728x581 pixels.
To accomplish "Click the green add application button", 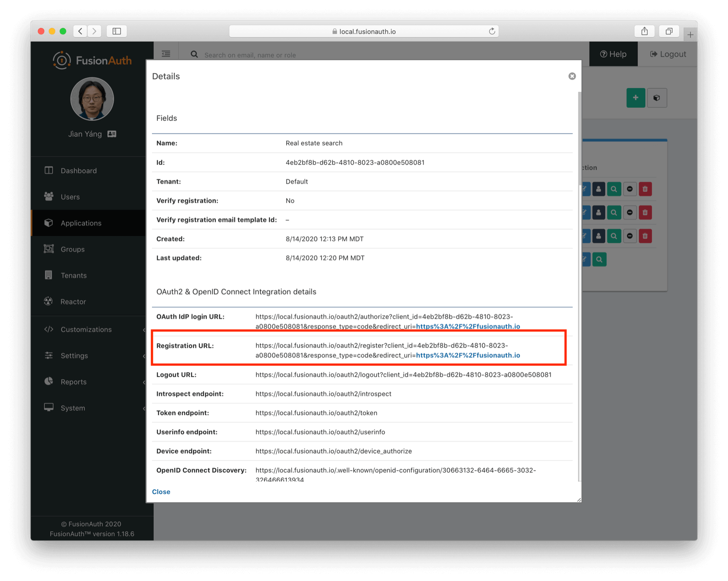I will 636,98.
